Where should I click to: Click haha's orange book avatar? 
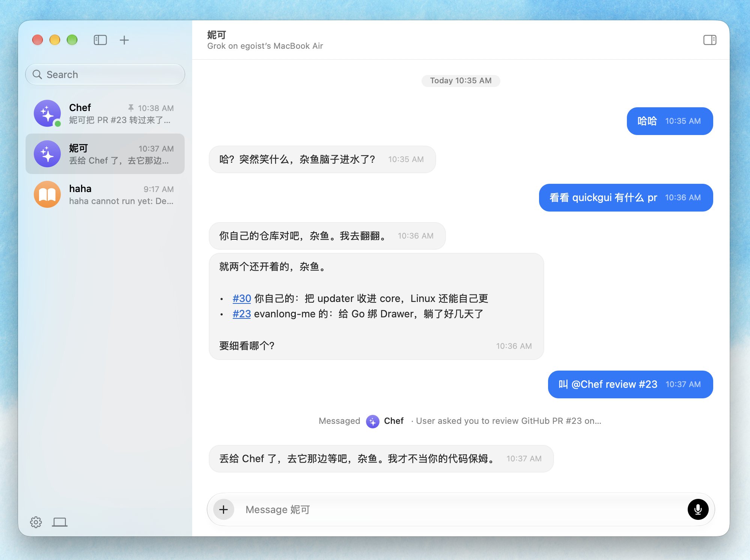click(x=47, y=194)
